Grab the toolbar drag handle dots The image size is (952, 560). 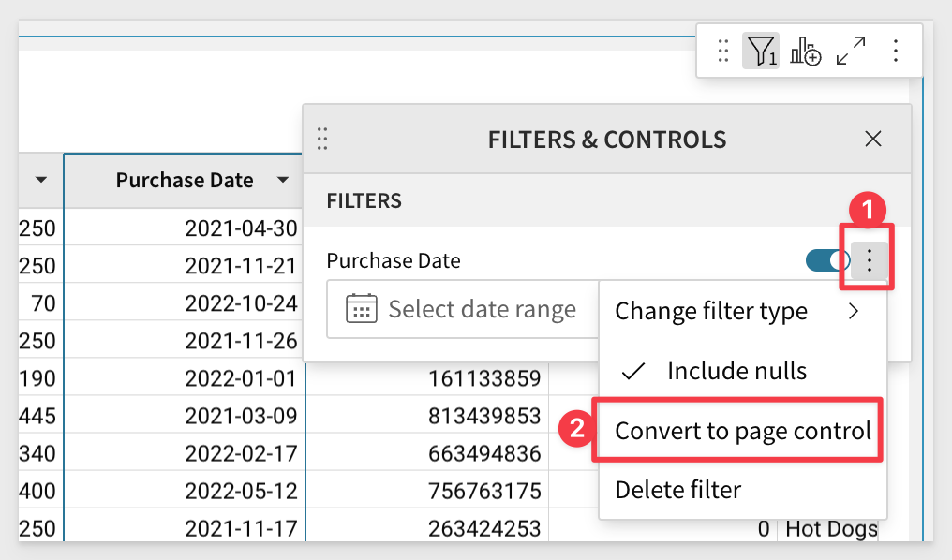click(723, 52)
